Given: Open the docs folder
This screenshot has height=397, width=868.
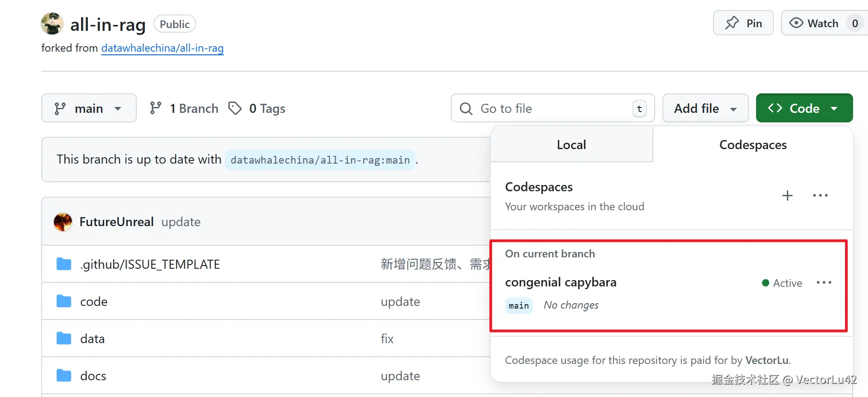Looking at the screenshot, I should pyautogui.click(x=93, y=376).
